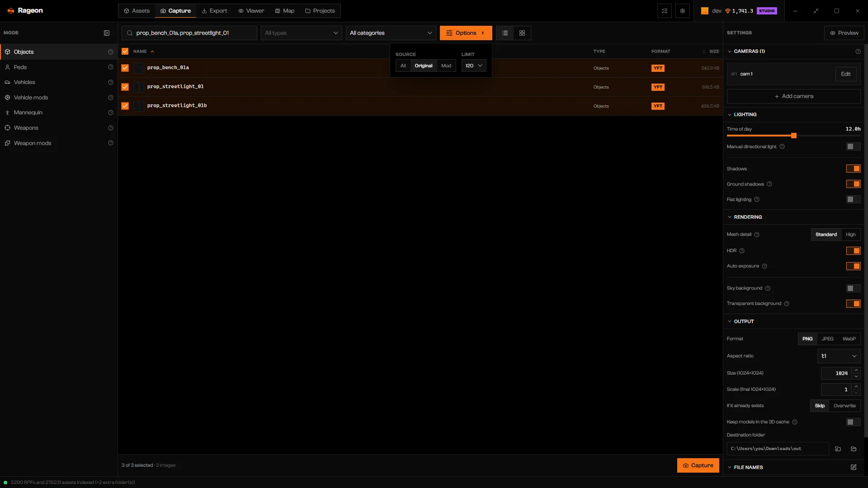Switch to list view layout icon
Image resolution: width=868 pixels, height=488 pixels.
[x=505, y=33]
